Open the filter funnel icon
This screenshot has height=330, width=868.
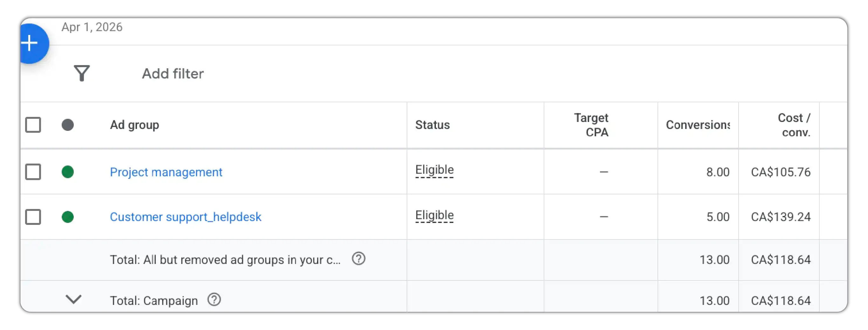pyautogui.click(x=82, y=73)
